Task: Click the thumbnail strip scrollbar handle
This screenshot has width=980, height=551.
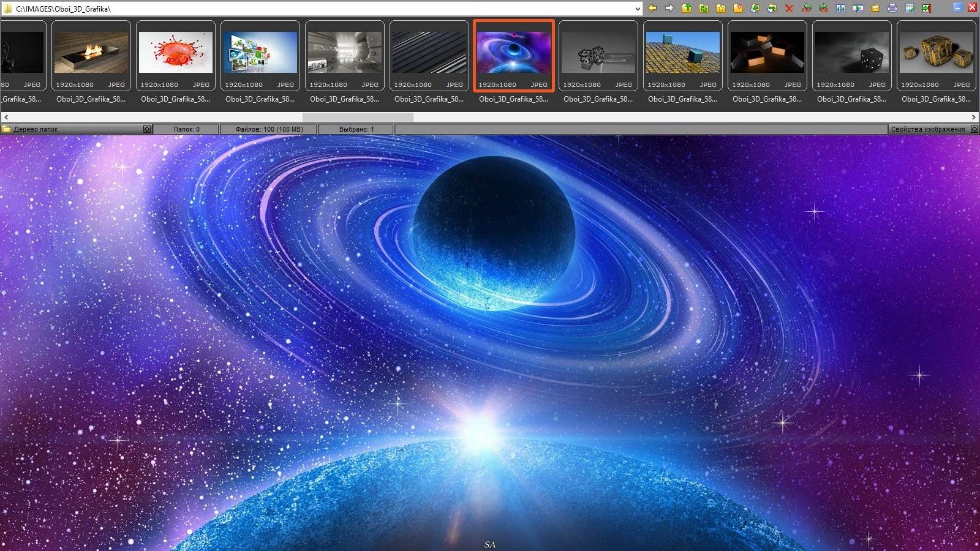Action: point(358,117)
